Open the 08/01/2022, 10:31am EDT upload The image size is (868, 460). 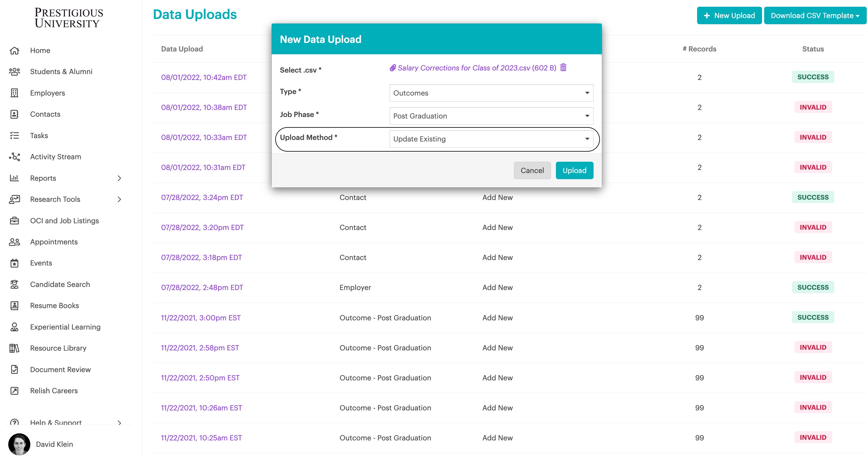point(203,168)
